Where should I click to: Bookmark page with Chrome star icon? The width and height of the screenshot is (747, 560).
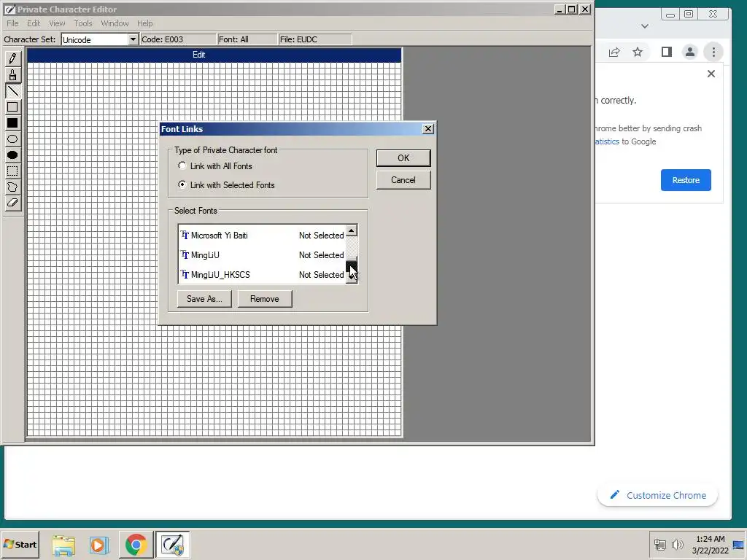tap(638, 52)
